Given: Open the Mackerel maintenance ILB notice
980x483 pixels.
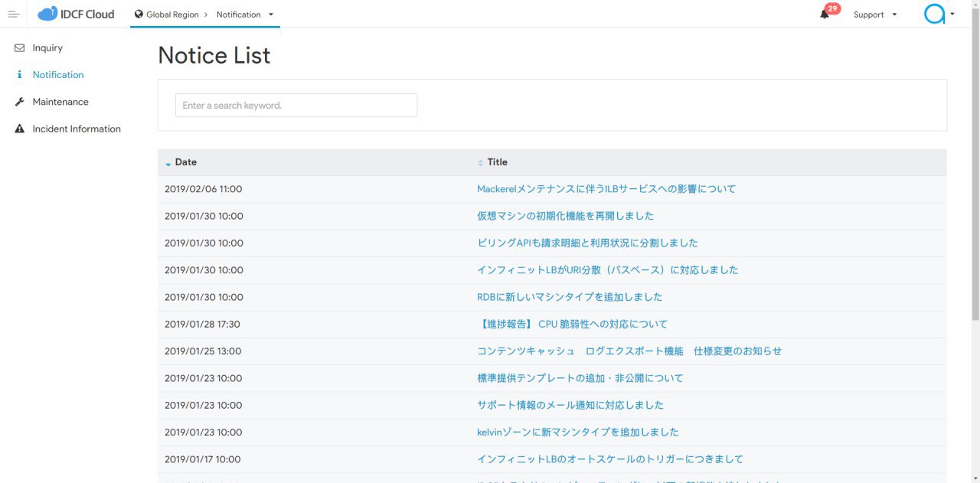Looking at the screenshot, I should click(x=606, y=189).
